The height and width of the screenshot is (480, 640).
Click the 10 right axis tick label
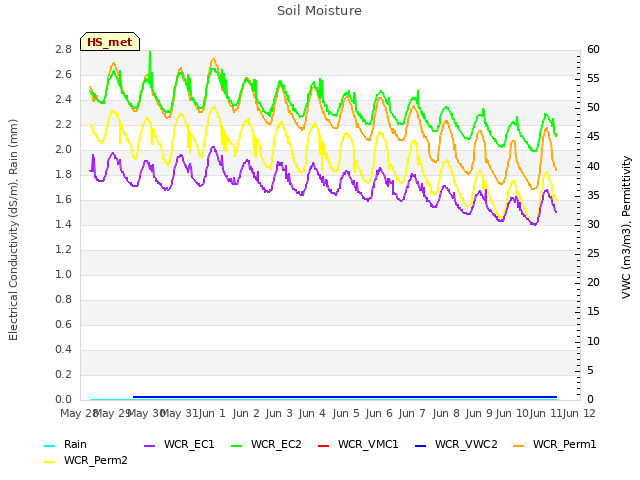coord(593,341)
